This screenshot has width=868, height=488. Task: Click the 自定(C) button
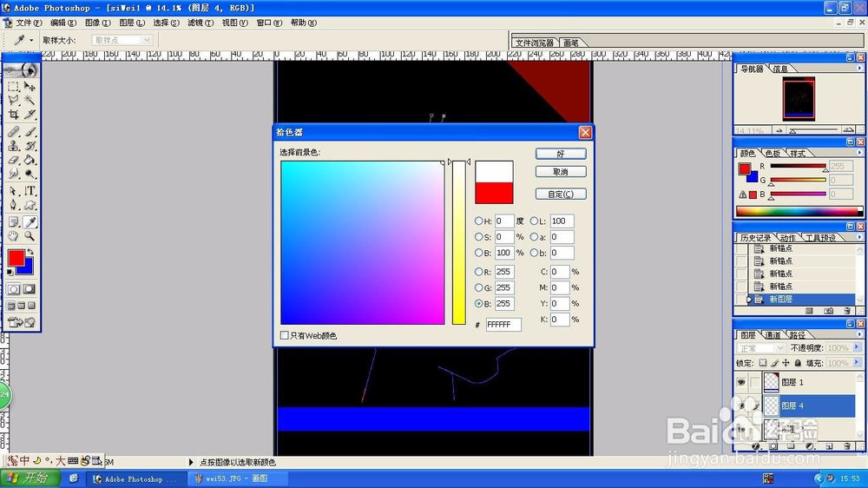tap(561, 194)
